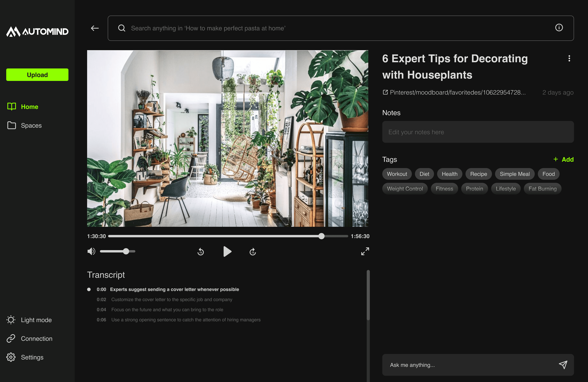
Task: Select the Weight Control tag
Action: (405, 189)
